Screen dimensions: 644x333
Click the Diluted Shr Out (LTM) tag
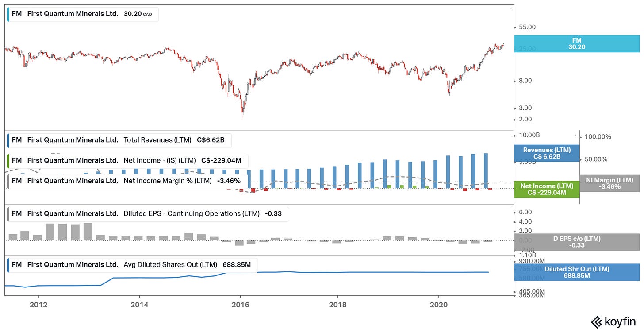pyautogui.click(x=577, y=272)
